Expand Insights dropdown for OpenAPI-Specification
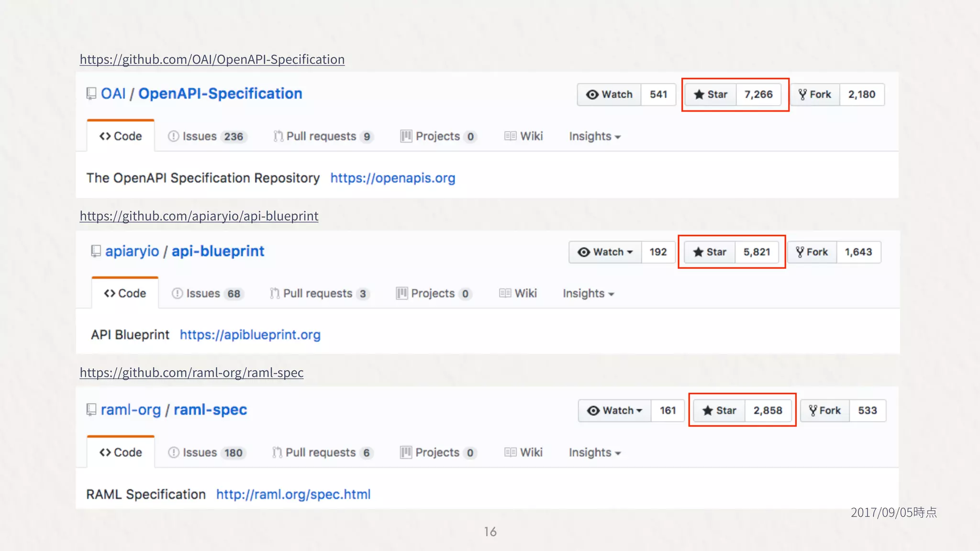Screen dimensions: 980x551 594,137
